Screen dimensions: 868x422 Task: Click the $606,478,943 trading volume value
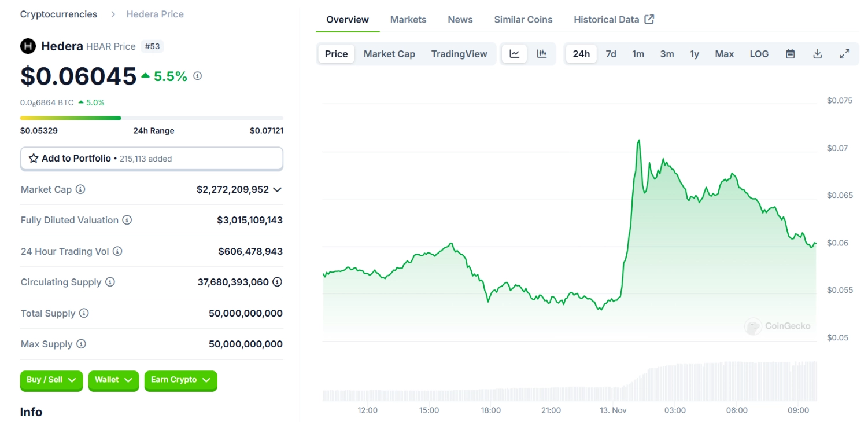pyautogui.click(x=250, y=251)
